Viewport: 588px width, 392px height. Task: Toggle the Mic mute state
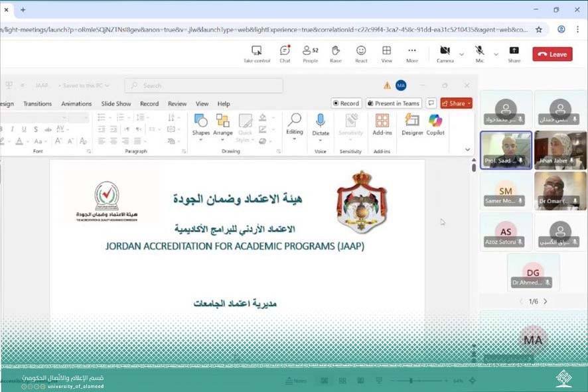pos(479,53)
